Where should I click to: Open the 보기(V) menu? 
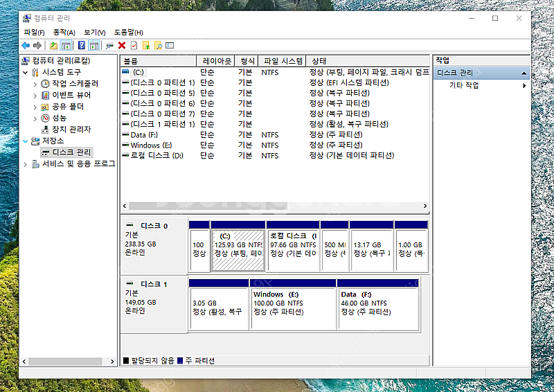click(94, 32)
